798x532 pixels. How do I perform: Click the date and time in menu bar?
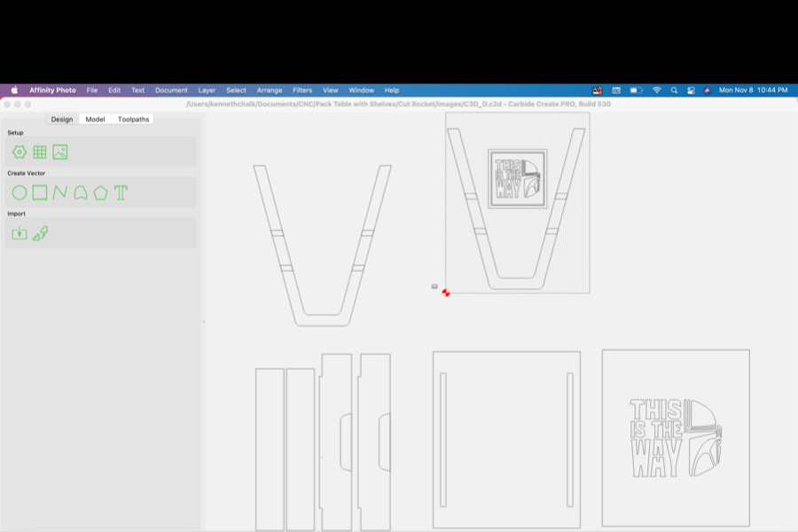(x=753, y=90)
